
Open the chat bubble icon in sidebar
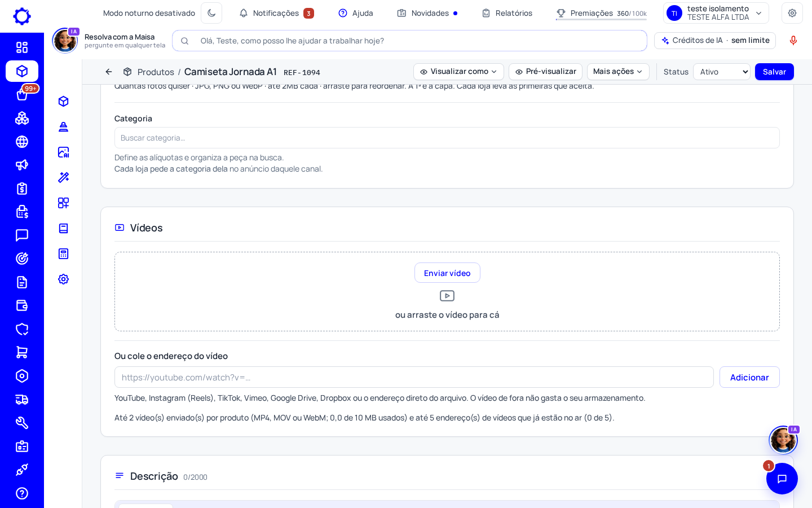(x=22, y=235)
